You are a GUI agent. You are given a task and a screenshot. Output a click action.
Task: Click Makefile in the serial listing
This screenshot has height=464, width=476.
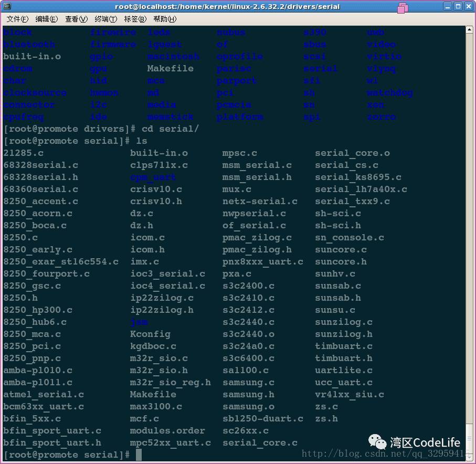click(x=153, y=395)
